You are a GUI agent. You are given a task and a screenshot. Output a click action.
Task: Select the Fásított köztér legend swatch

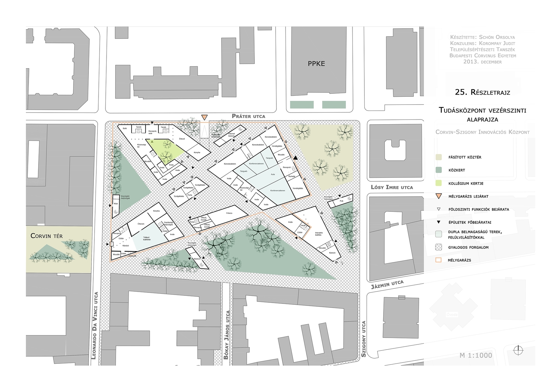pos(438,157)
